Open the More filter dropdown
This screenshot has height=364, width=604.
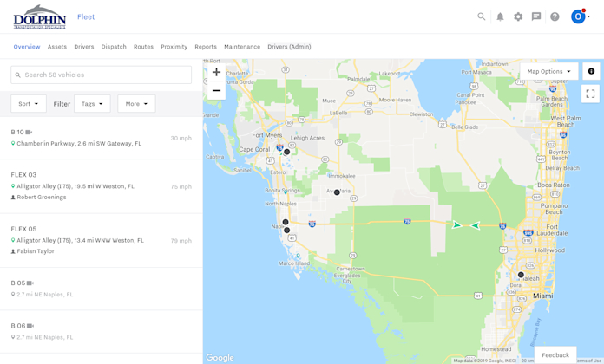tap(136, 104)
